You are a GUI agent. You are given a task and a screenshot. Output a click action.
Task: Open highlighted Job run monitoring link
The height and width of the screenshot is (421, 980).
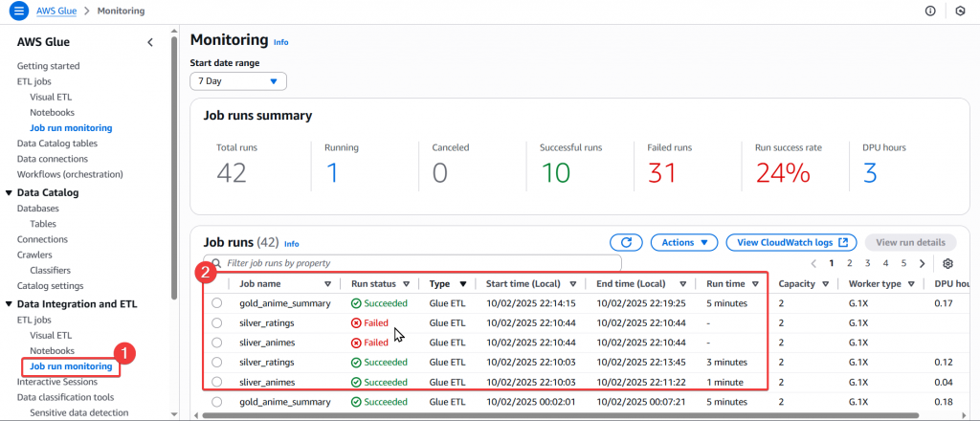[x=71, y=366]
